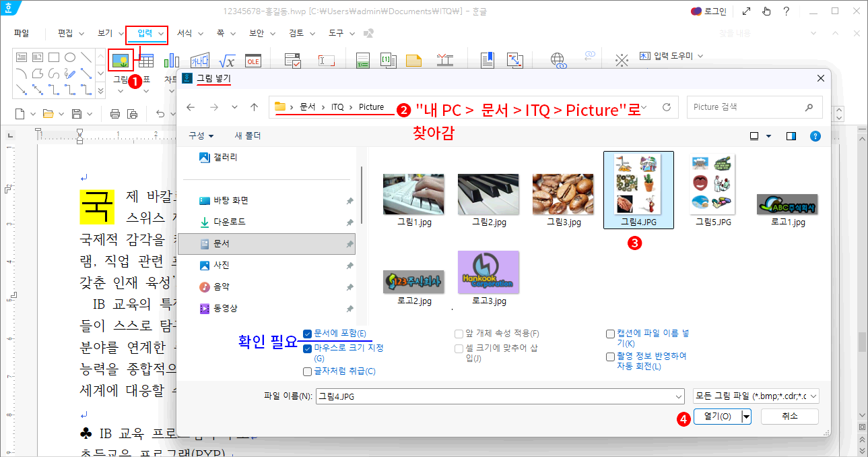
Task: Click the refresh button in file dialog
Action: coord(666,107)
